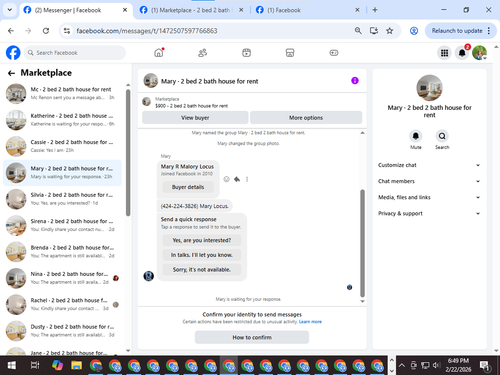Viewport: 500px width, 375px height.
Task: Reply to Mary's message with arrow icon
Action: 237,179
